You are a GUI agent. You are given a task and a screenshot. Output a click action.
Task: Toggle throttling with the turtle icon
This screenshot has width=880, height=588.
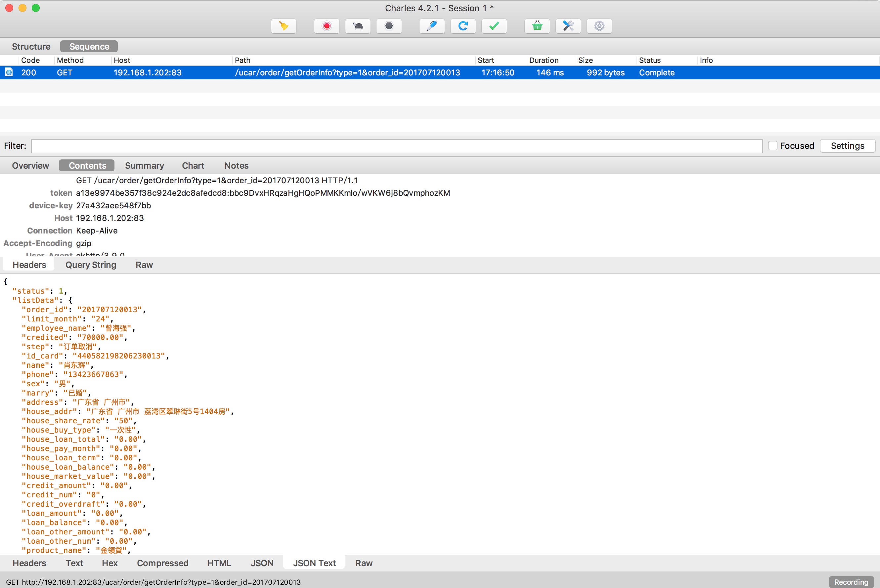click(358, 26)
